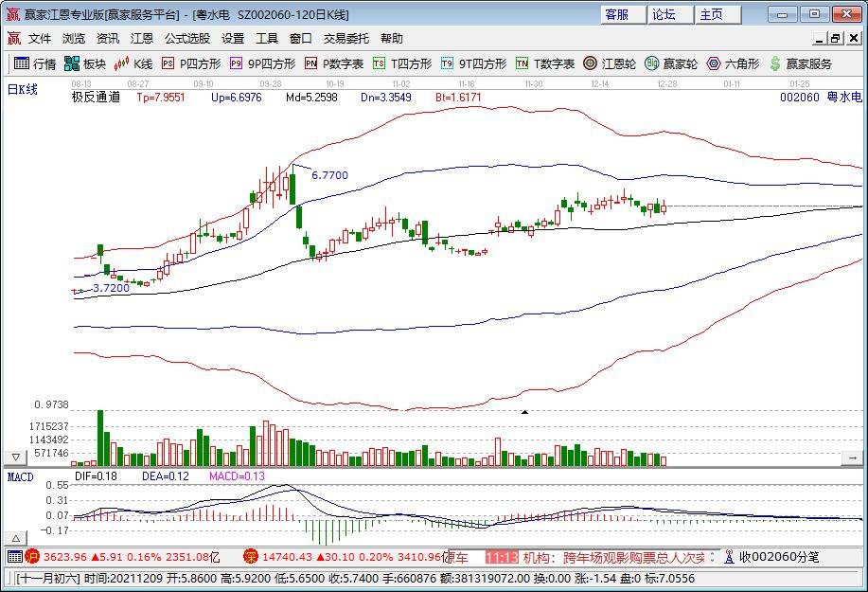Click the MACD indicator label

tap(20, 476)
